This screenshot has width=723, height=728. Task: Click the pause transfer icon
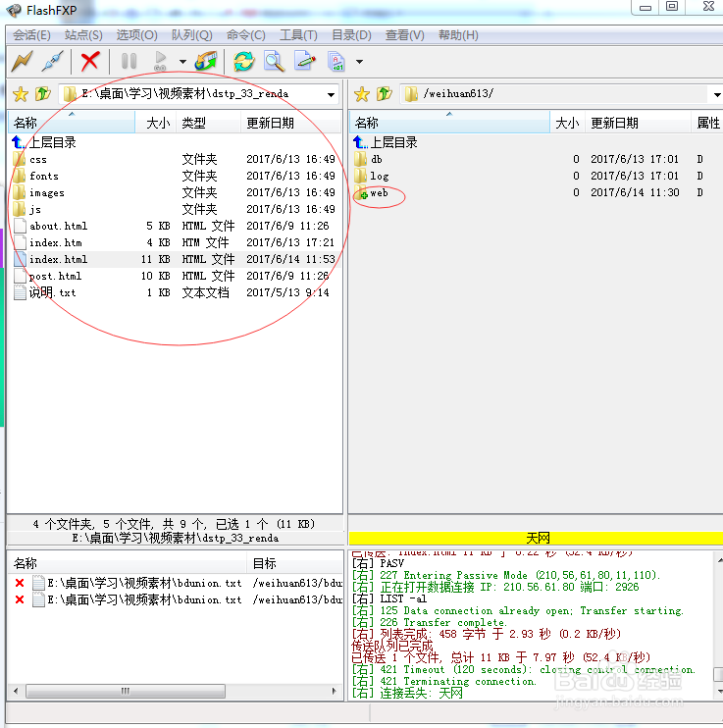(x=129, y=61)
